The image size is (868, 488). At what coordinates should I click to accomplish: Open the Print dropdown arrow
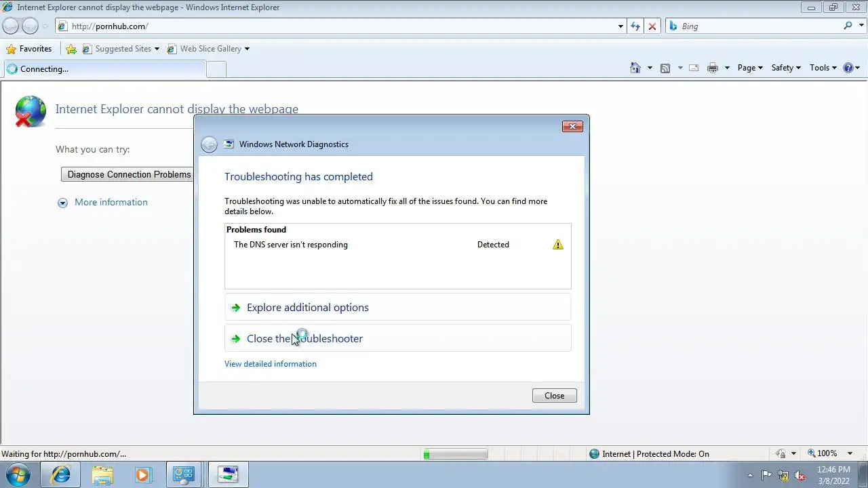click(727, 68)
